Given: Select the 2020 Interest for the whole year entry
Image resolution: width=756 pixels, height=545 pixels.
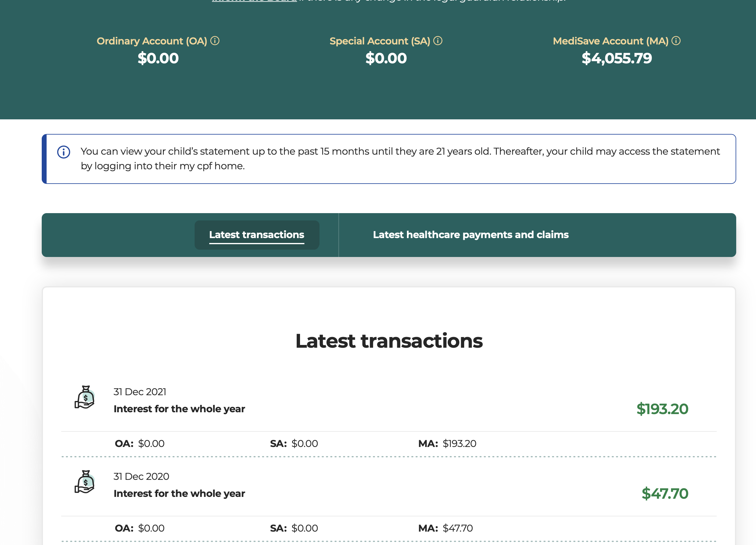Looking at the screenshot, I should click(x=179, y=493).
